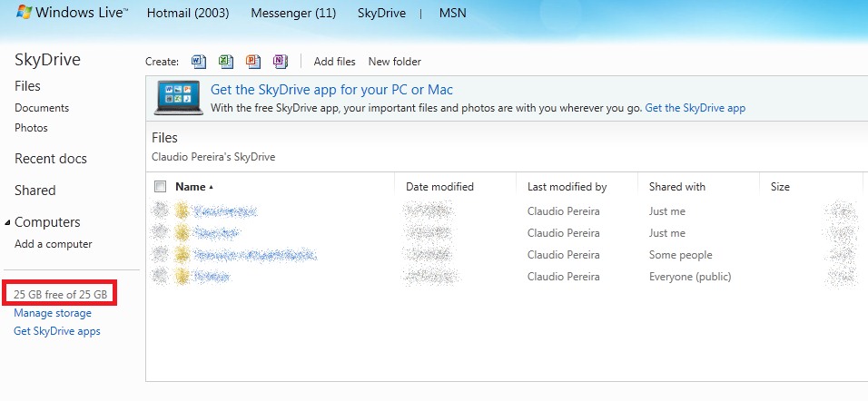Open Recent docs in sidebar
The image size is (868, 401).
point(51,159)
